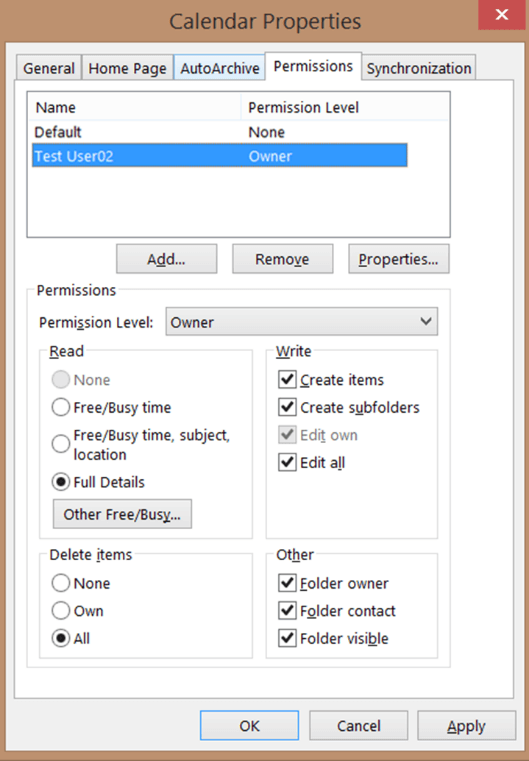Apply the permission changes
The image size is (529, 761).
tap(466, 726)
